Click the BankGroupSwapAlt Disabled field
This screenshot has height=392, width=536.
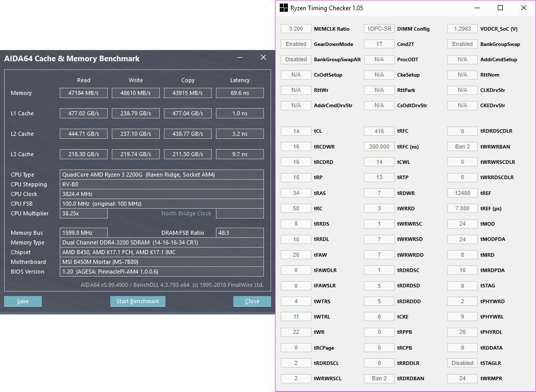pyautogui.click(x=296, y=60)
